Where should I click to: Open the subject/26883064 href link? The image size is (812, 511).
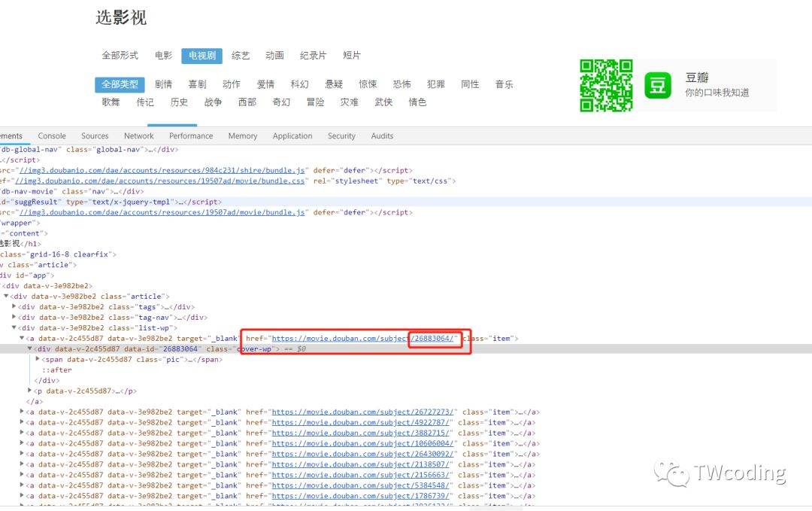point(363,339)
